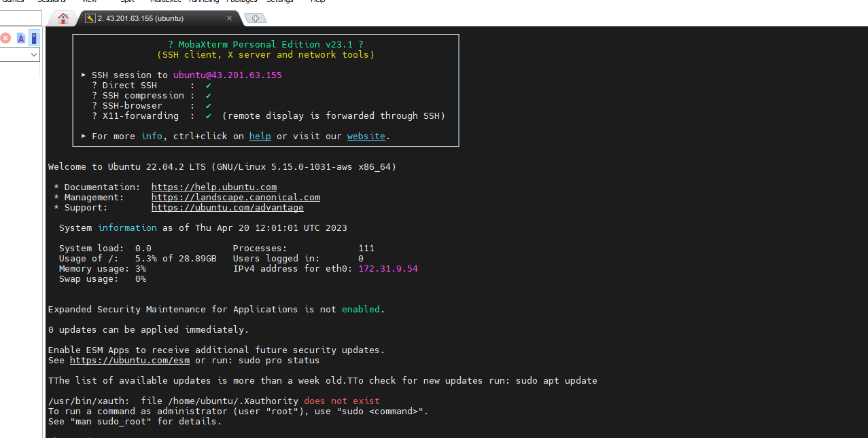Open the 'help' link in MobaXterm banner
868x438 pixels.
coord(260,136)
